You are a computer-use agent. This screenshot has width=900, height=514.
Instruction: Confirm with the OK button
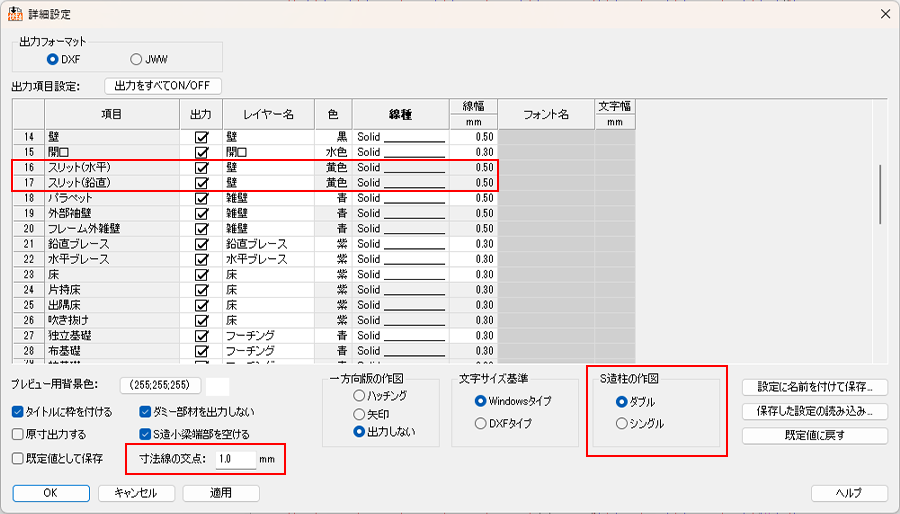(x=51, y=493)
